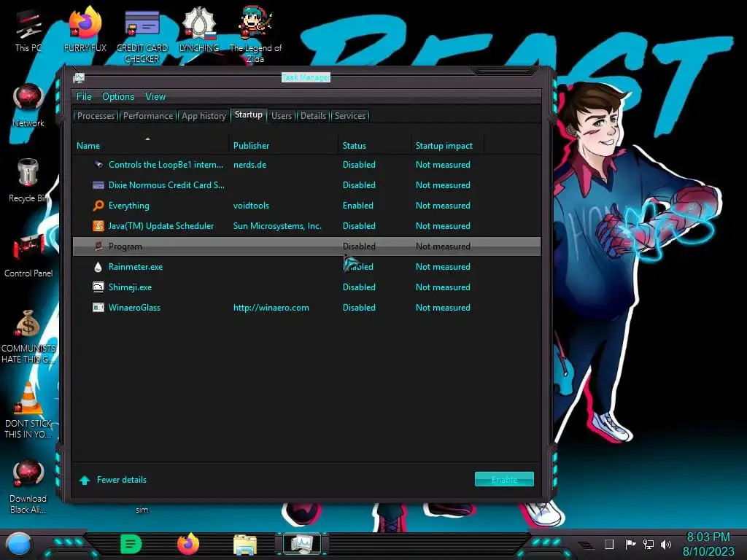This screenshot has width=747, height=560.
Task: Click the http://winaero.com publisher cell
Action: [271, 308]
